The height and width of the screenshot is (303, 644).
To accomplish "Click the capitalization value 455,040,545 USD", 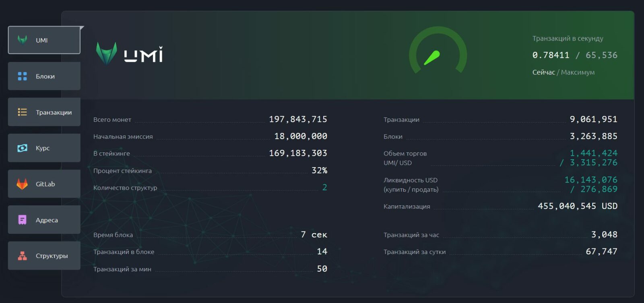I will [577, 206].
